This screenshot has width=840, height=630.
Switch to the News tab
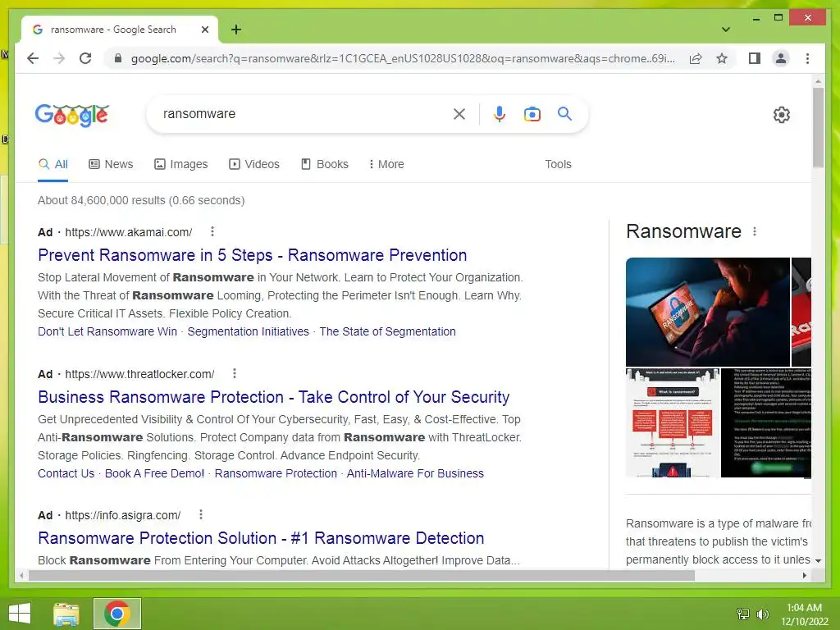(111, 164)
